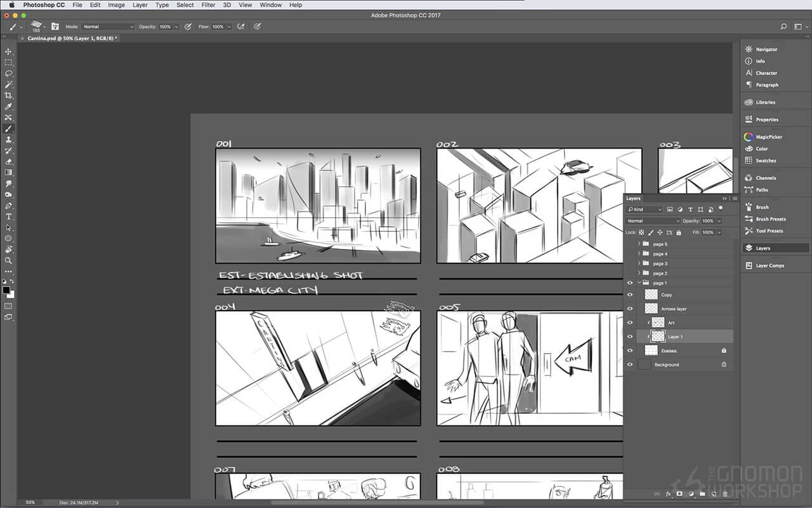Open the Filter menu

[208, 5]
